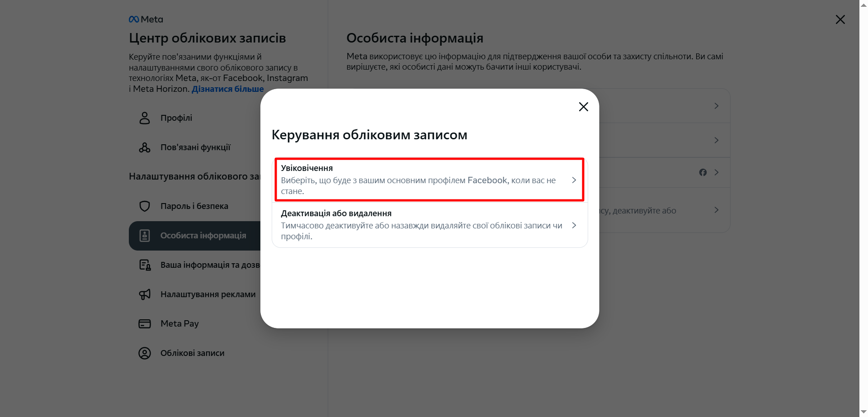Expand the Увіковічення option chevron

(574, 180)
